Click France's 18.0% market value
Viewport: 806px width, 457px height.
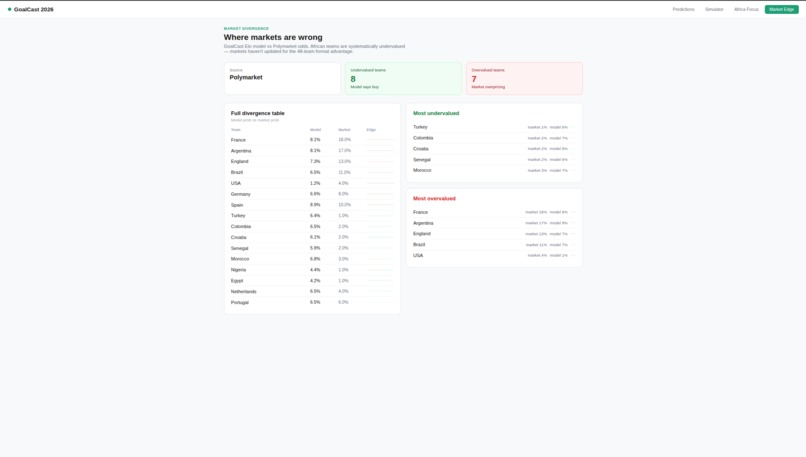click(344, 140)
